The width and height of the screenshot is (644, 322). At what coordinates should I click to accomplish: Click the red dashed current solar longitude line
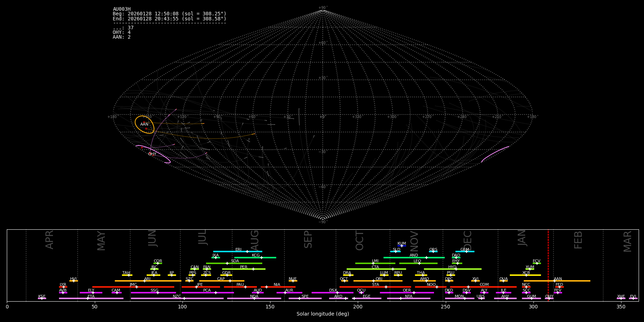tap(548, 265)
